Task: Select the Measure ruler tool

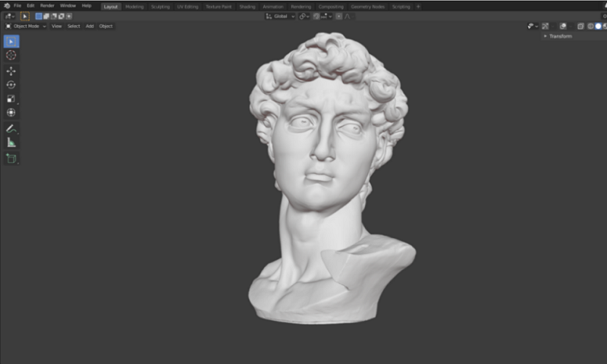Action: coord(11,143)
